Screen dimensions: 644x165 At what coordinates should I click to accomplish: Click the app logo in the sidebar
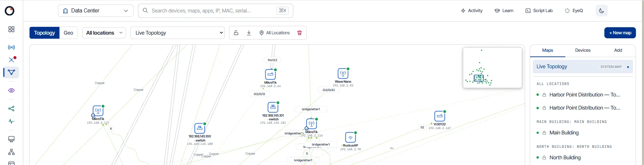click(10, 11)
